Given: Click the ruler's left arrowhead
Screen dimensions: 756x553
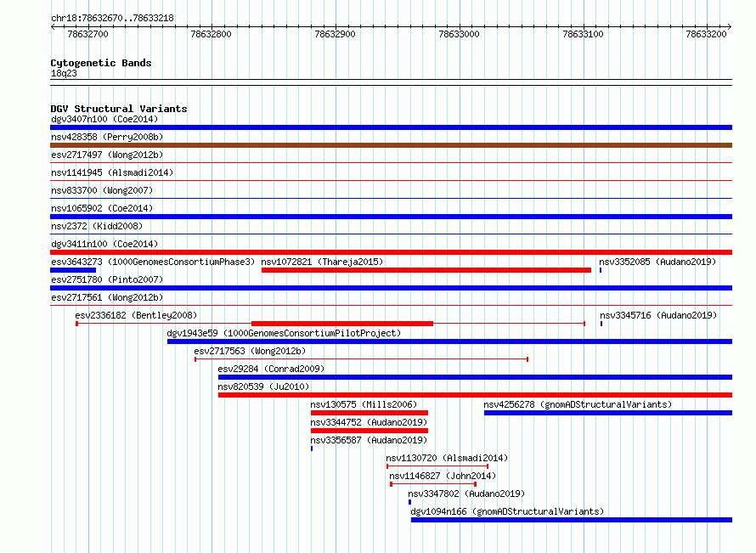Looking at the screenshot, I should click(x=53, y=27).
